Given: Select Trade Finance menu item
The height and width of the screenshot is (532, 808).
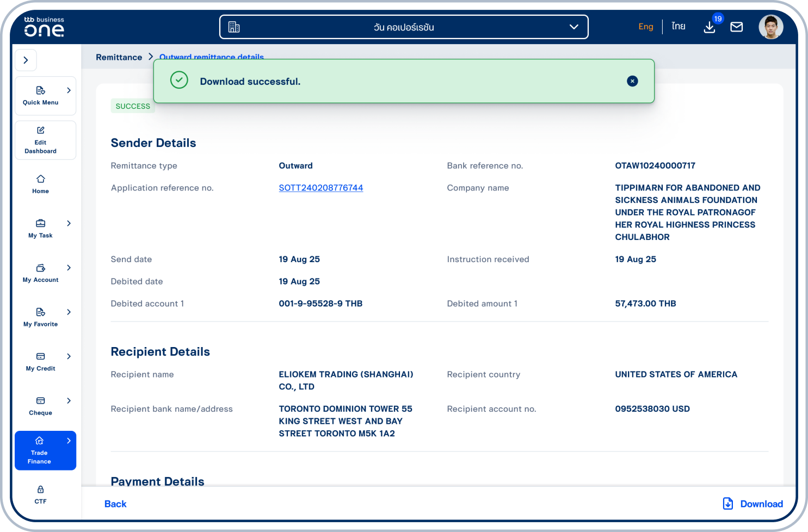Looking at the screenshot, I should pos(40,450).
